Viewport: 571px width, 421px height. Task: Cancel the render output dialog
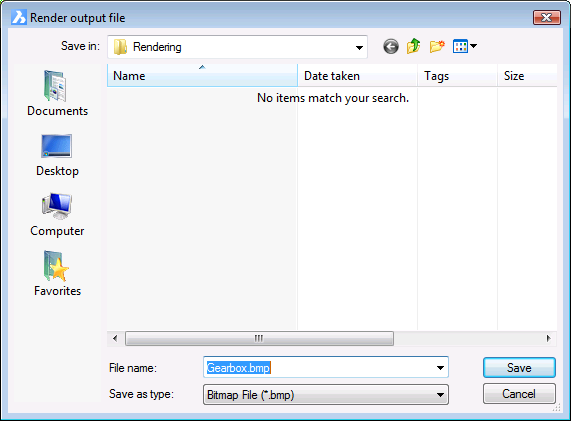tap(519, 394)
